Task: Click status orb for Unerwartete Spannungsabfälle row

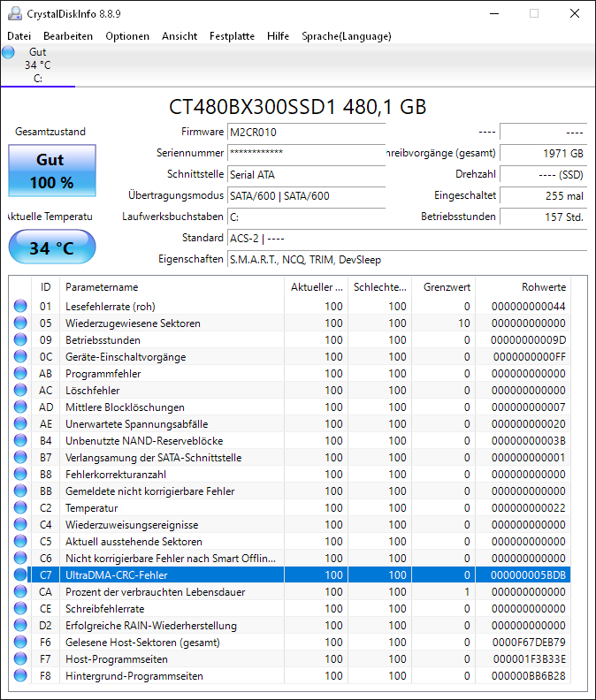Action: click(20, 423)
